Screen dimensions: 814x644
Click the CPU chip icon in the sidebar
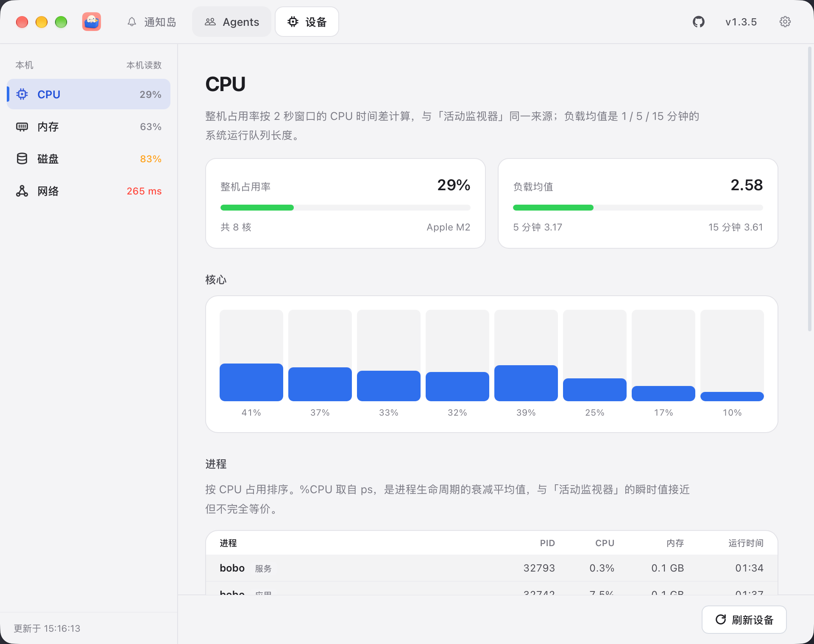[22, 94]
